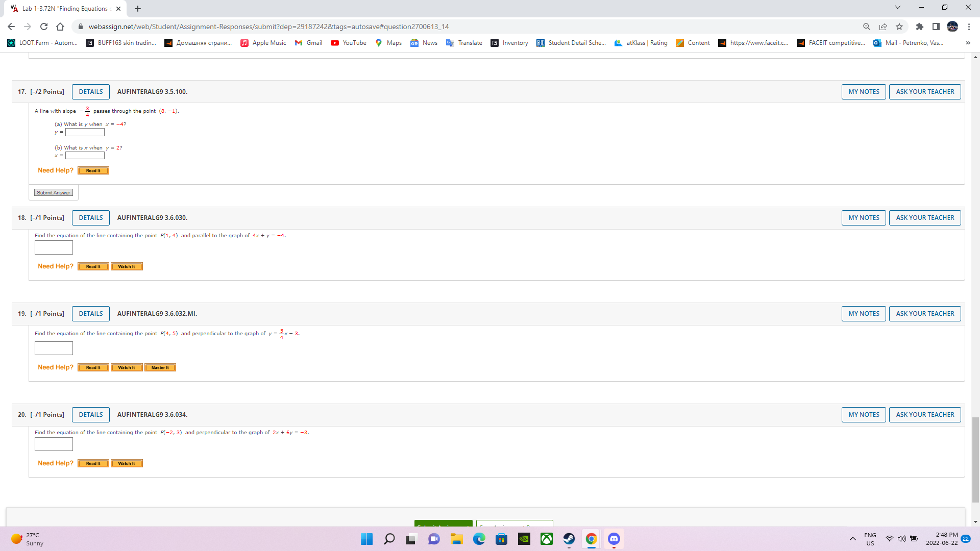This screenshot has height=551, width=980.
Task: Open Steam from the taskbar
Action: pyautogui.click(x=569, y=539)
